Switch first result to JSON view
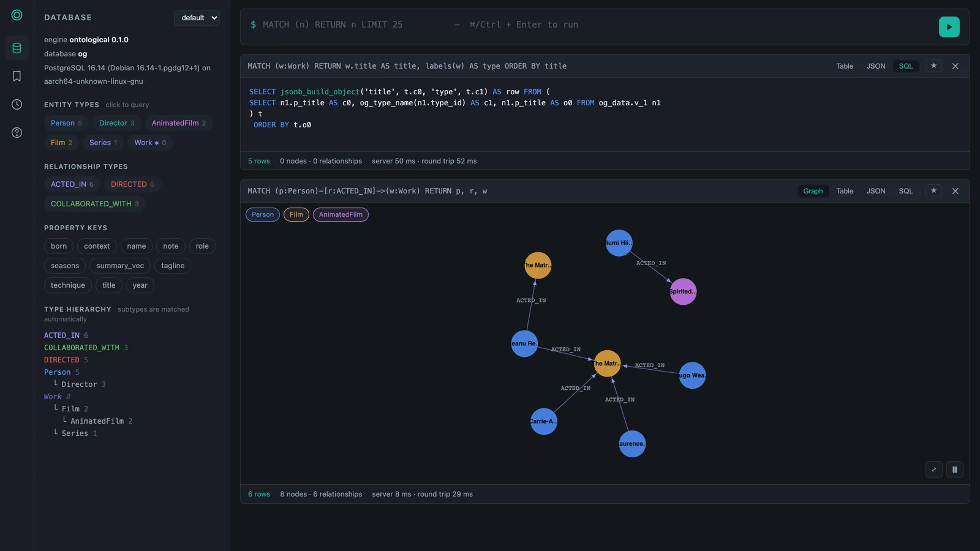This screenshot has width=980, height=551. (x=875, y=66)
